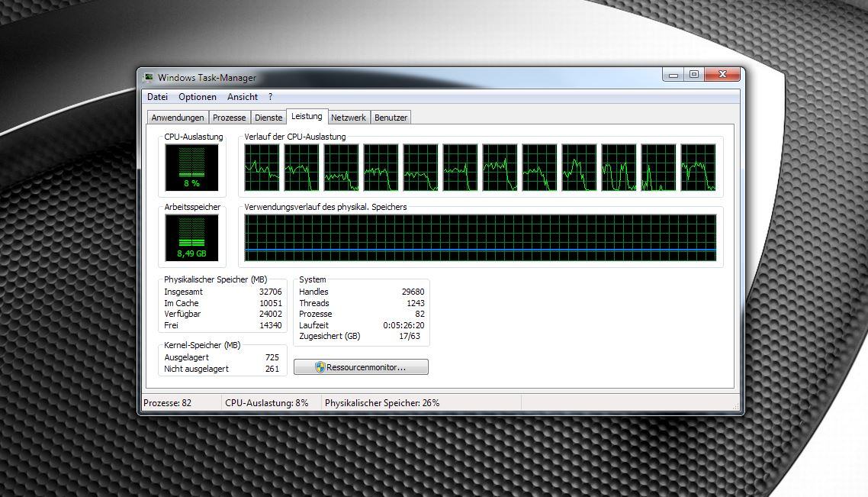Click the first CPU core history graph
This screenshot has width=868, height=497.
click(x=262, y=168)
